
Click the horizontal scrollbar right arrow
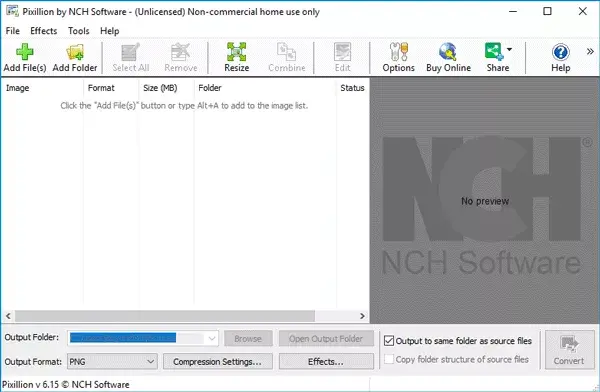(362, 316)
